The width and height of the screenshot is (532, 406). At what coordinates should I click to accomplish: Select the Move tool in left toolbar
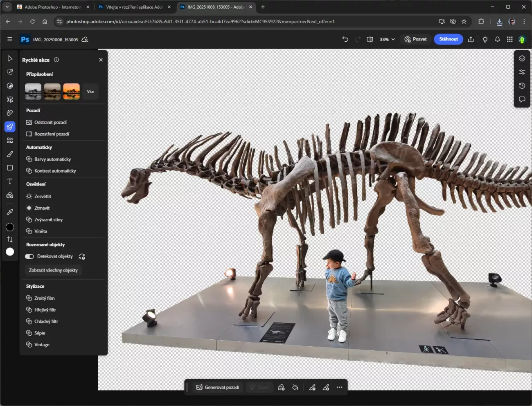click(x=10, y=58)
